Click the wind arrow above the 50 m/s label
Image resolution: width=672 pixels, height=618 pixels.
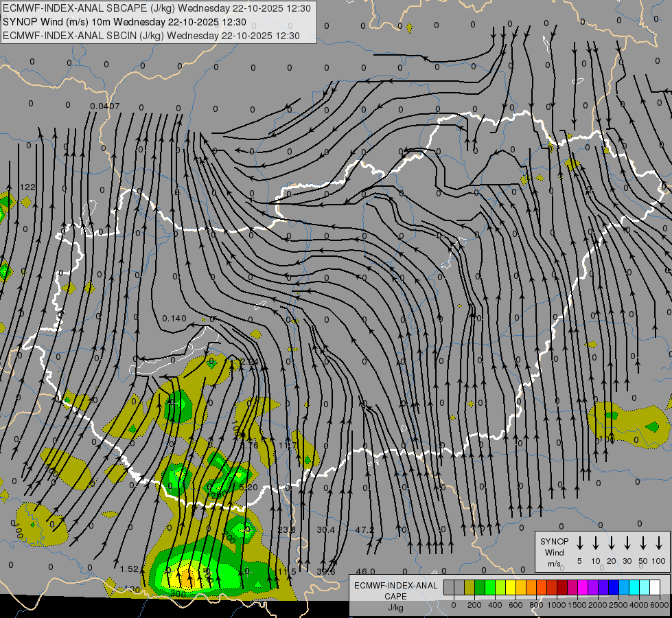tap(643, 543)
